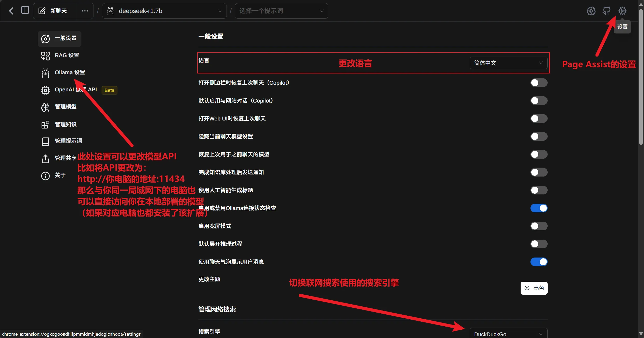This screenshot has height=338, width=644.
Task: Open the DuckDuckGo search engine dropdown
Action: point(508,333)
